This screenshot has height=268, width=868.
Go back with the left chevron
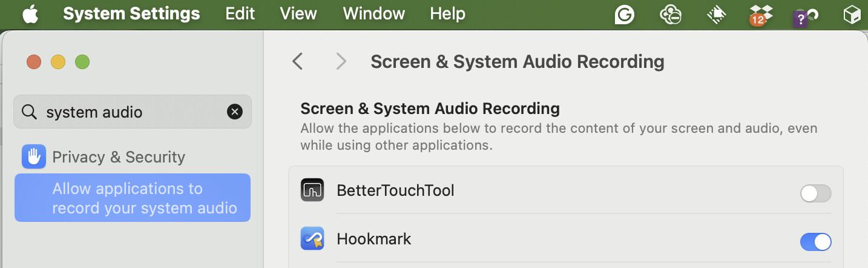pos(297,61)
